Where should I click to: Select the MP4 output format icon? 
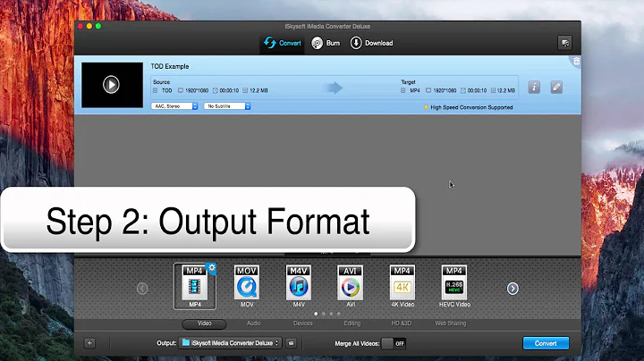point(195,286)
